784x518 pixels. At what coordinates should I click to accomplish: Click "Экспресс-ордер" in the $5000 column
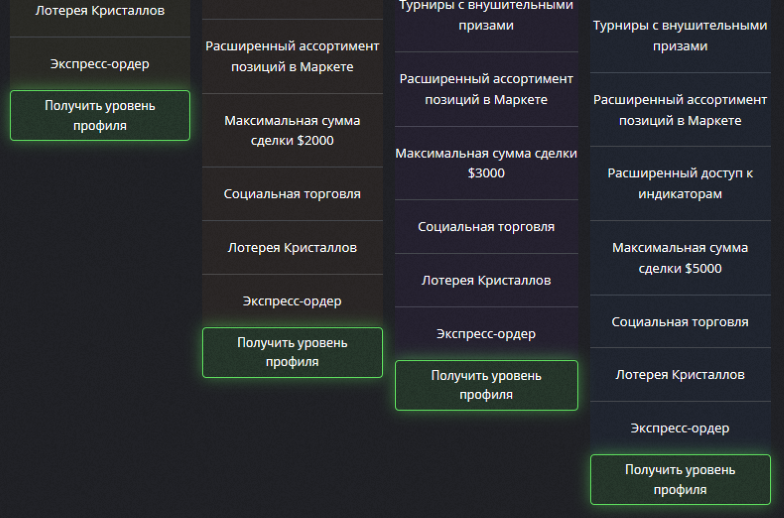[680, 427]
